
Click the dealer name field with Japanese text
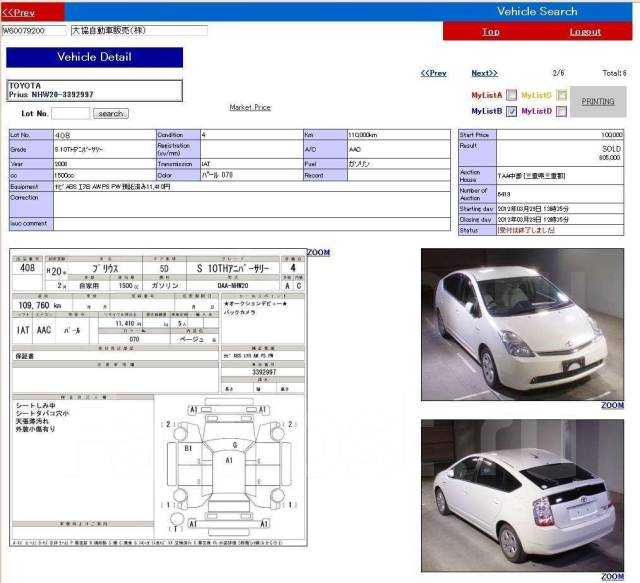coord(139,31)
